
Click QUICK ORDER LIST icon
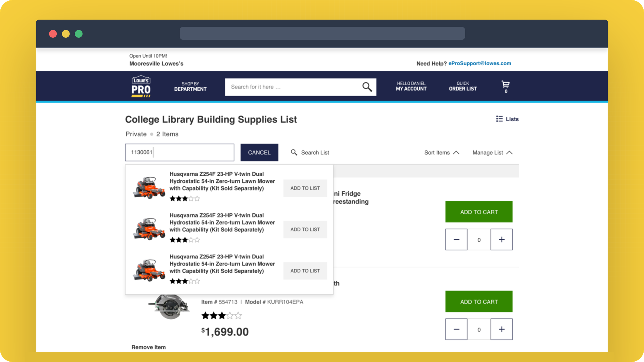pyautogui.click(x=463, y=86)
